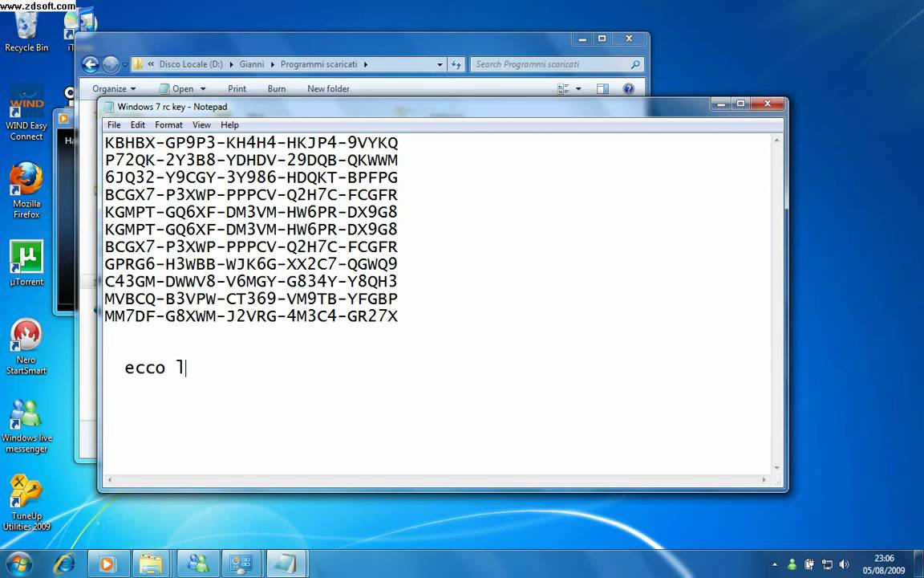
Task: Go forward in the Explorer window
Action: (110, 64)
